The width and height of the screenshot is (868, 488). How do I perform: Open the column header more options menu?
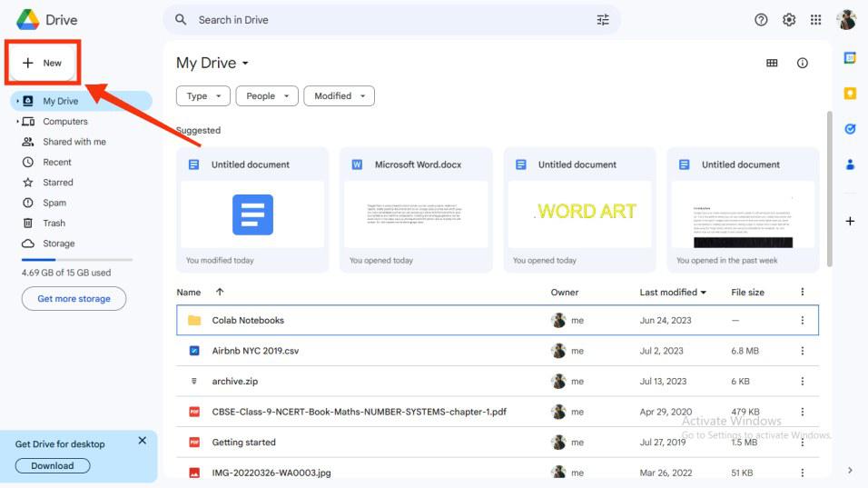pyautogui.click(x=802, y=292)
